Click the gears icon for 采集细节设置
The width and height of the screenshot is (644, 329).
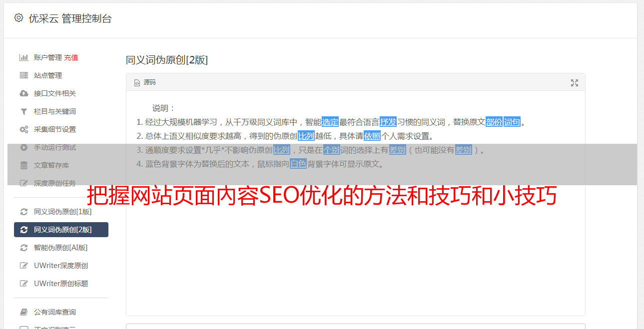point(23,129)
